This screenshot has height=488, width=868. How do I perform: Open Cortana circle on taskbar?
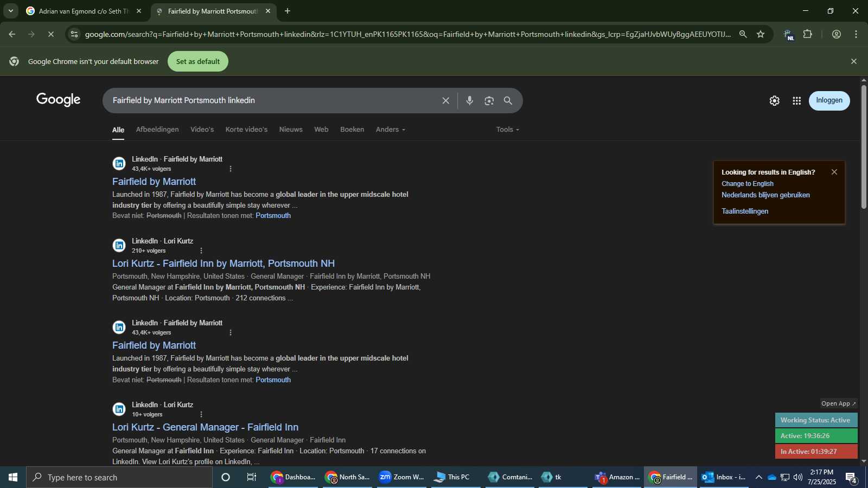coord(226,477)
